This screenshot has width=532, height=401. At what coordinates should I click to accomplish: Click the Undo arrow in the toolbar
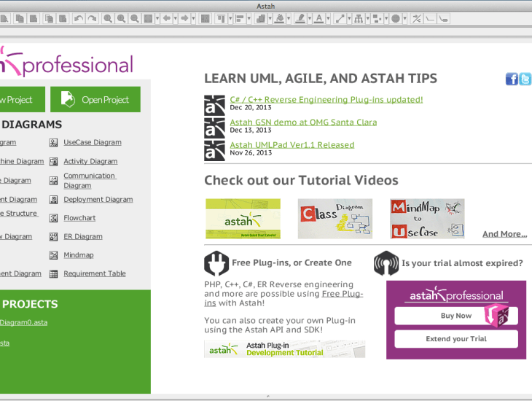(x=78, y=18)
